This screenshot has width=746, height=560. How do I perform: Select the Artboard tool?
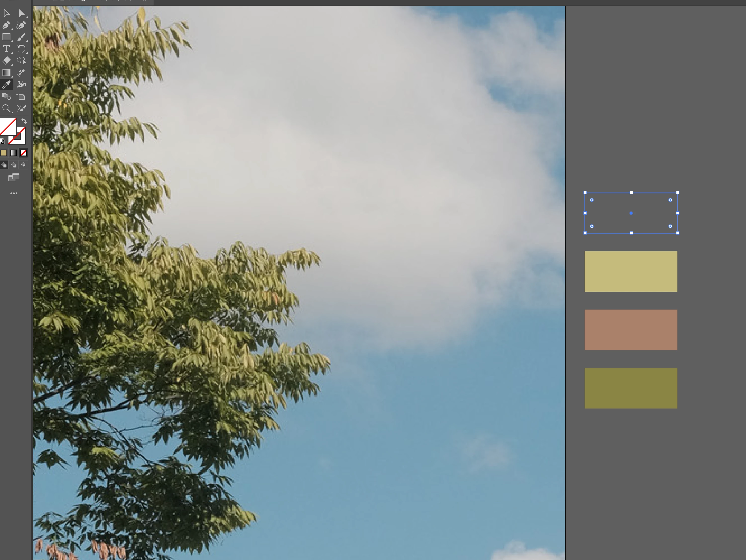pyautogui.click(x=21, y=97)
